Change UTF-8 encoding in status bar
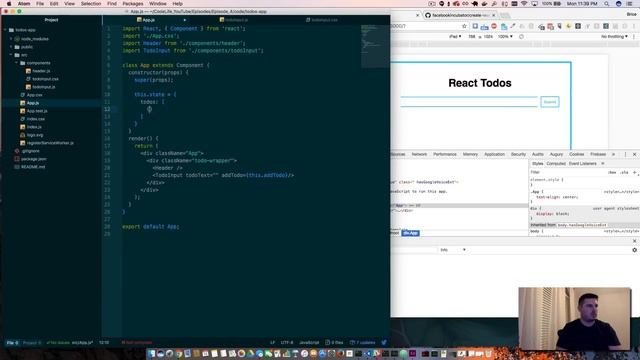 point(287,342)
